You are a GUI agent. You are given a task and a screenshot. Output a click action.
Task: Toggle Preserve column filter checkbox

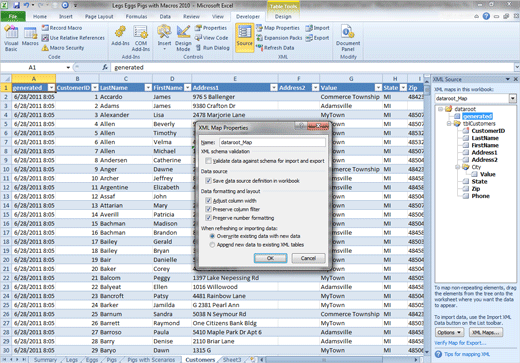point(208,209)
